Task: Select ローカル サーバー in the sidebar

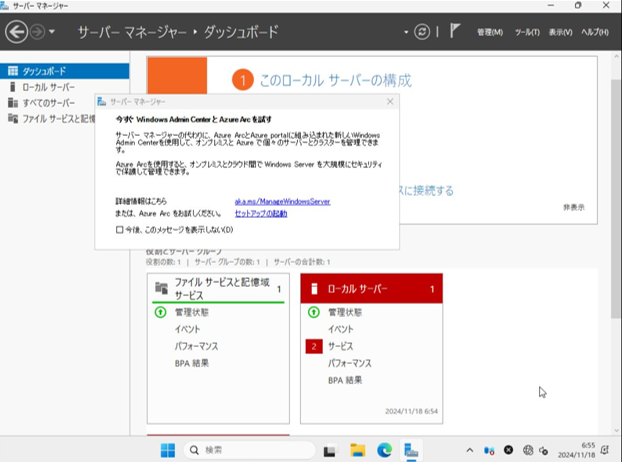Action: click(65, 87)
